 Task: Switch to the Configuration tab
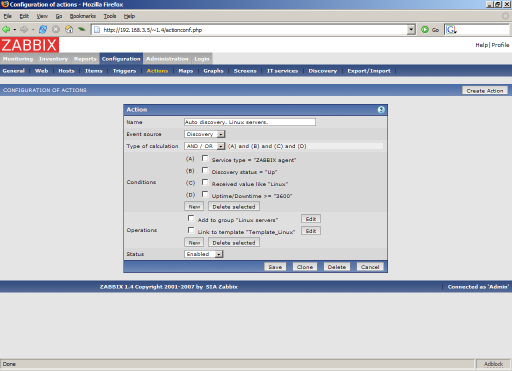click(121, 59)
